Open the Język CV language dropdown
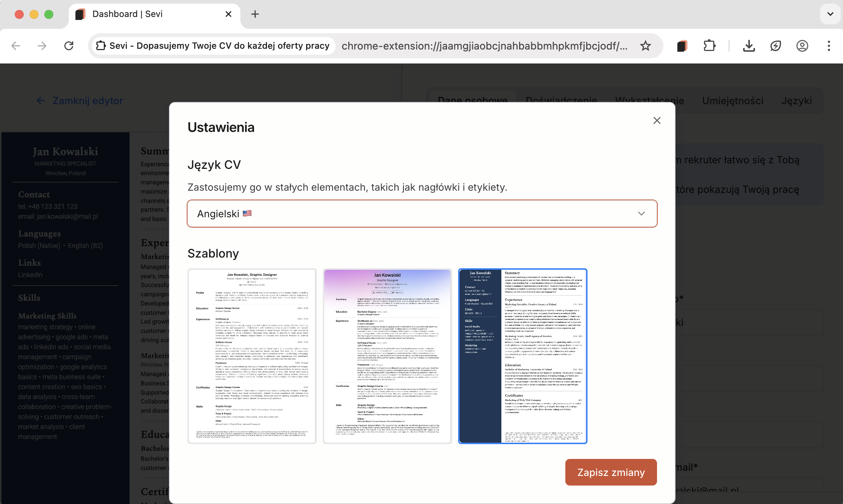The image size is (843, 504). [421, 214]
